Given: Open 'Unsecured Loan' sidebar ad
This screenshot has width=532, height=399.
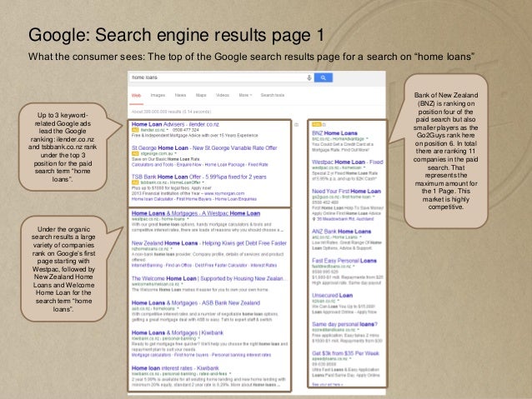Looking at the screenshot, I should click(x=332, y=296).
